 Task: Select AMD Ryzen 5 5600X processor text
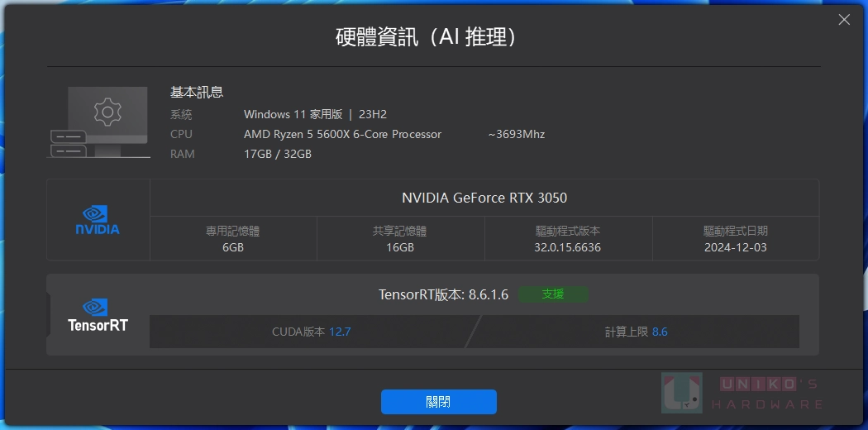(x=343, y=134)
